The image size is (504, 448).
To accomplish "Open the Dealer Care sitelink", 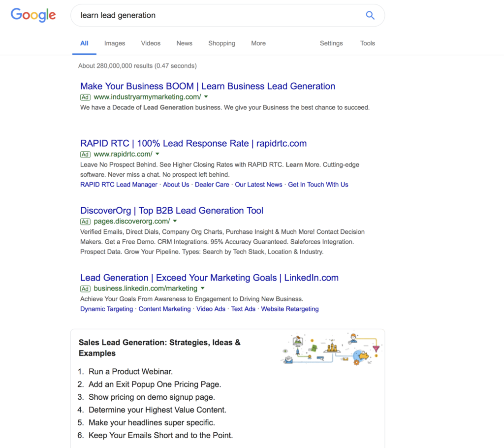I will (x=212, y=185).
